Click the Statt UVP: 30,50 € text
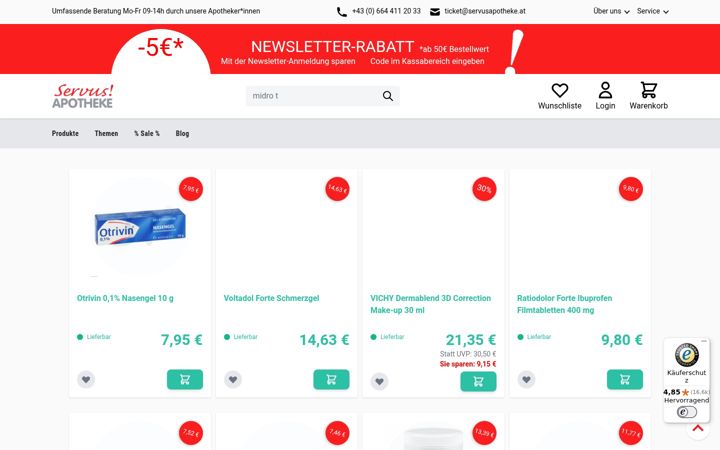 pos(468,354)
